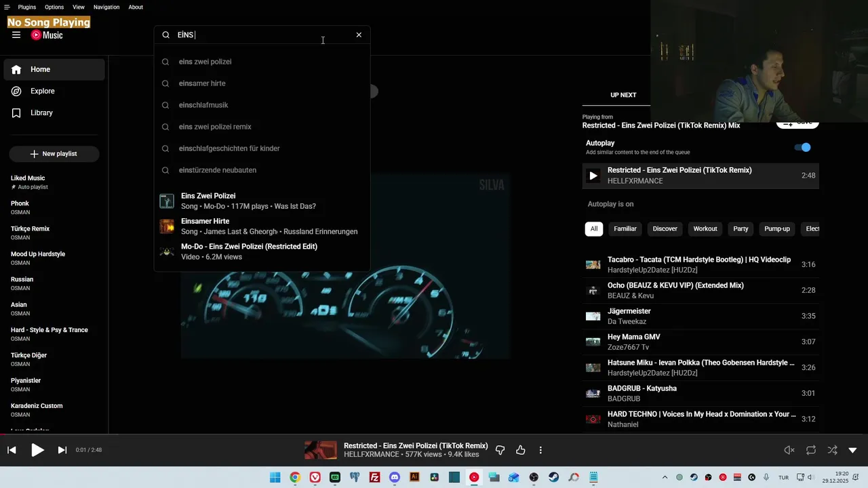Open the Liked Music auto playlist

coord(54,182)
